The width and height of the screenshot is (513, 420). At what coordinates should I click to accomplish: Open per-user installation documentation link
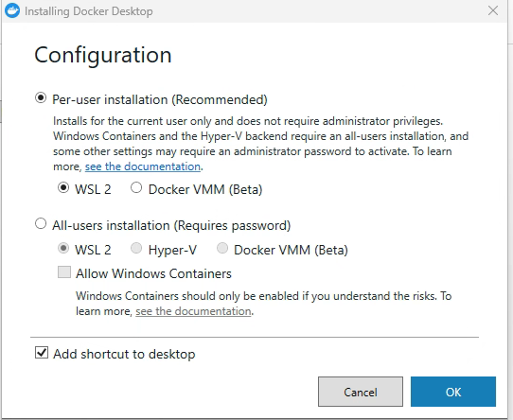[x=143, y=166]
